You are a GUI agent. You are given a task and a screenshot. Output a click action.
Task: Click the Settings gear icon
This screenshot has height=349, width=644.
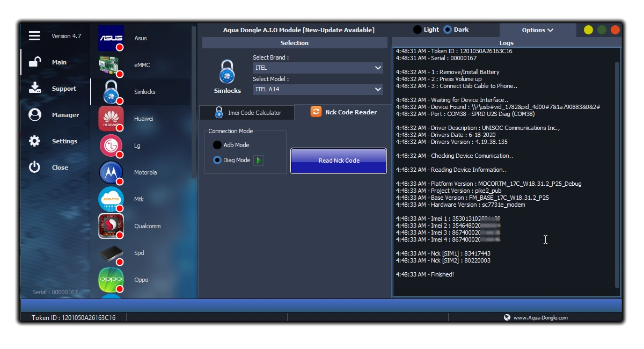[x=35, y=141]
